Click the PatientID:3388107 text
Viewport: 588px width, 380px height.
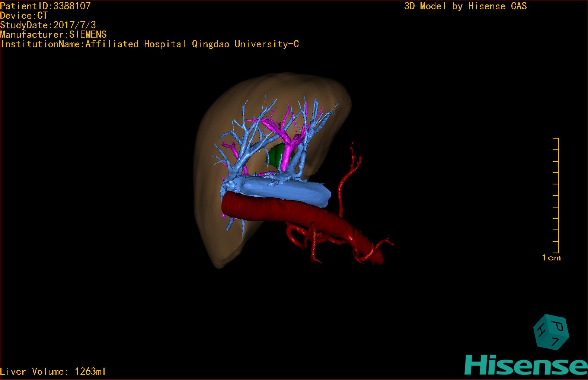pyautogui.click(x=45, y=6)
